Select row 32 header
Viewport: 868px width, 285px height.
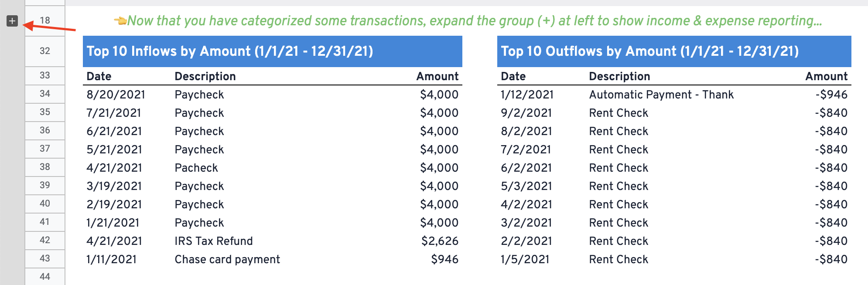(45, 51)
